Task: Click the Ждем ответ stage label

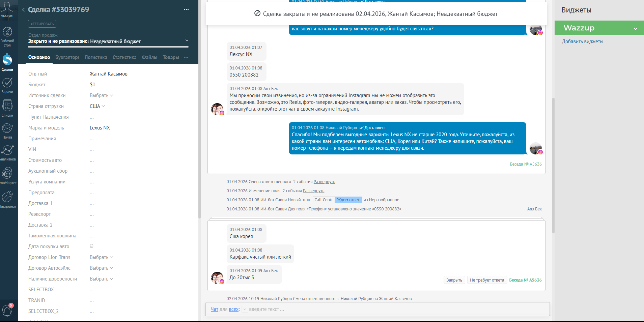Action: click(x=348, y=200)
